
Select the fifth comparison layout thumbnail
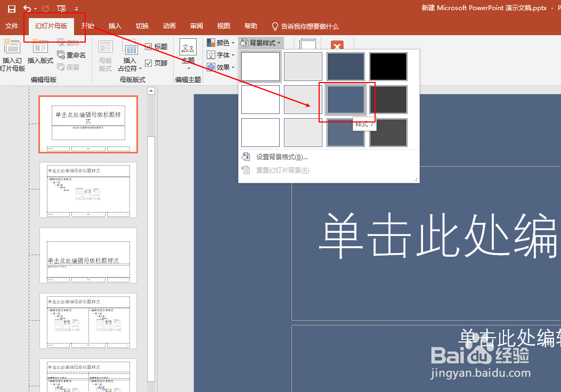click(x=88, y=375)
